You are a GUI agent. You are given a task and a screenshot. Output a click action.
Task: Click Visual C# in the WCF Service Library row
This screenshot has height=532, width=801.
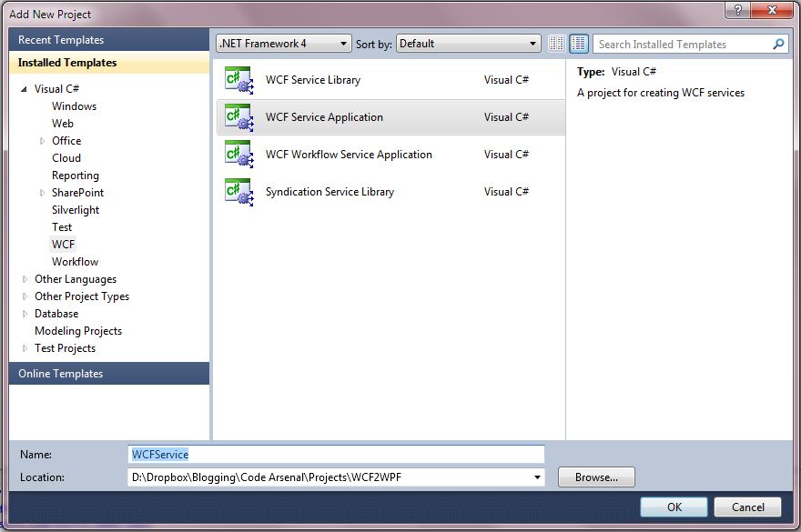click(x=506, y=80)
